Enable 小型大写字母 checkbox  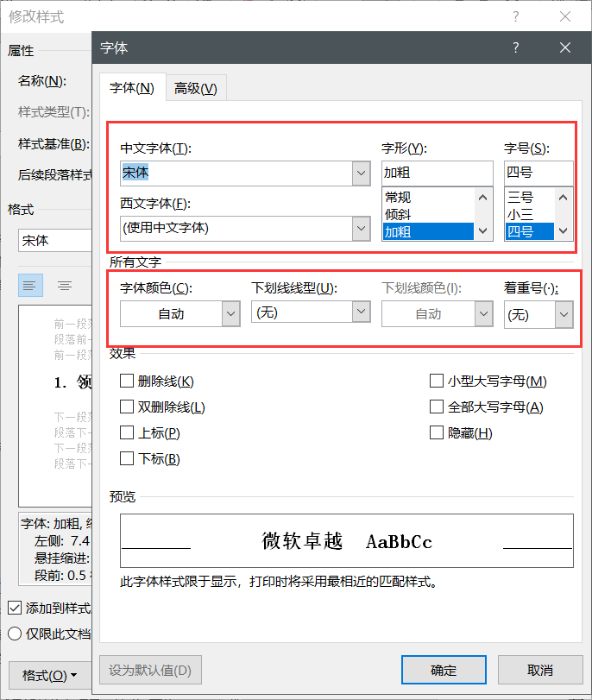[x=437, y=382]
